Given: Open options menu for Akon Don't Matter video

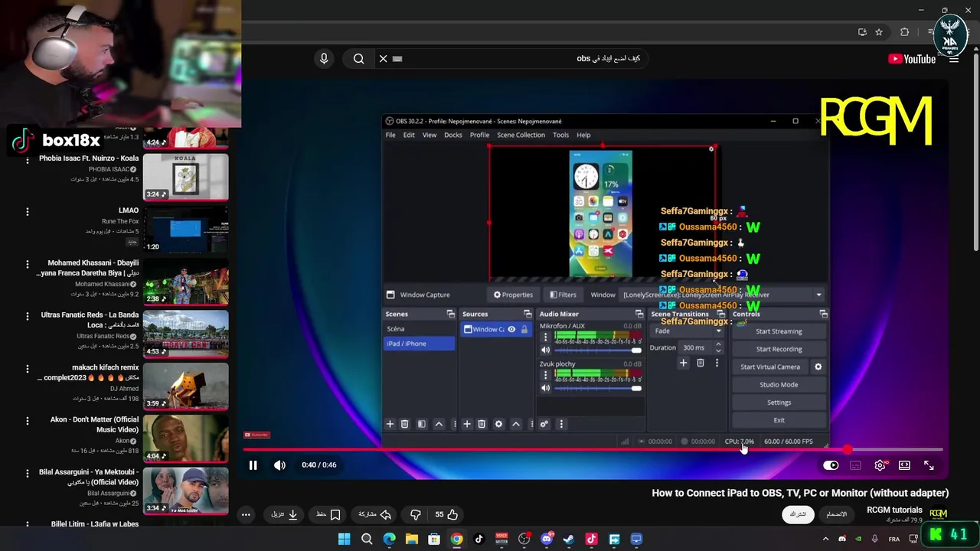Looking at the screenshot, I should pos(28,421).
